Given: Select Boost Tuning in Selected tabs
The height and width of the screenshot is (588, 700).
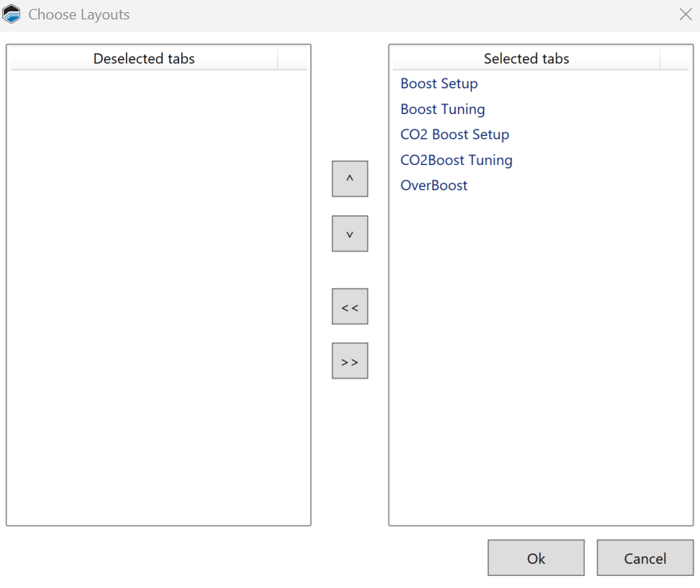Looking at the screenshot, I should coord(443,109).
